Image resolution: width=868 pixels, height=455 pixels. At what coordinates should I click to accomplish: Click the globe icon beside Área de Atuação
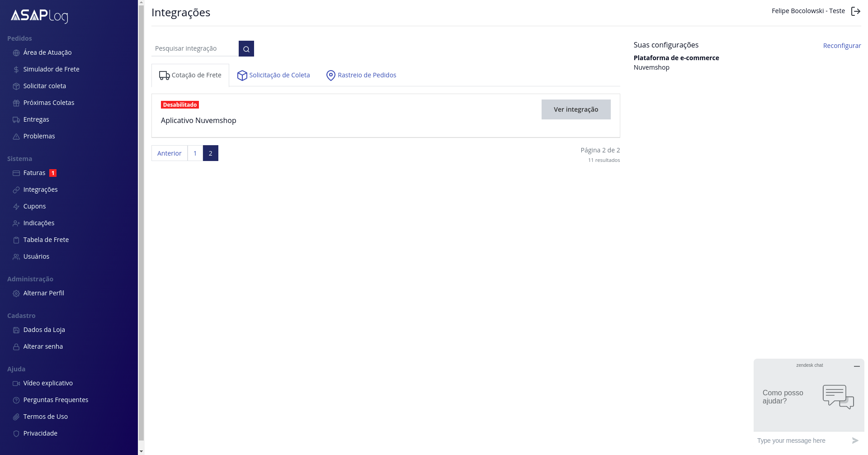pos(16,53)
